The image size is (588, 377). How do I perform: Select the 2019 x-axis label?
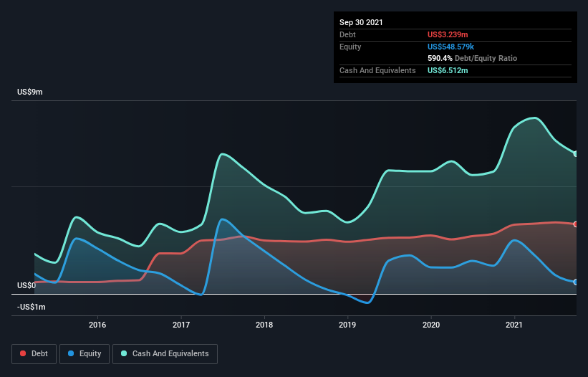coord(347,325)
